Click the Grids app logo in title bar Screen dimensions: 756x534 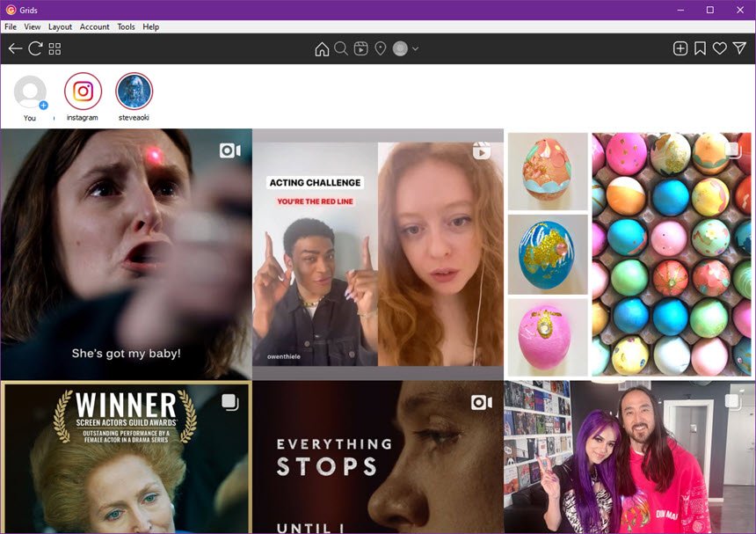11,10
